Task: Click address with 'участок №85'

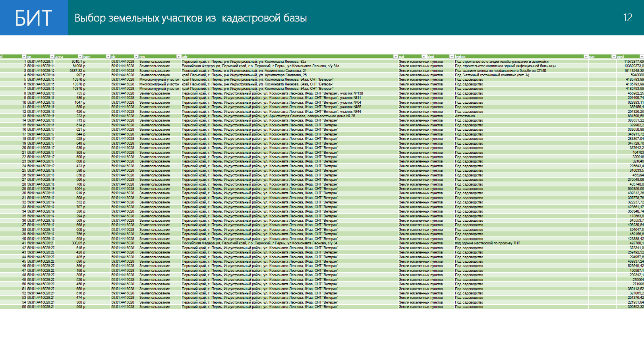Action: click(x=271, y=107)
